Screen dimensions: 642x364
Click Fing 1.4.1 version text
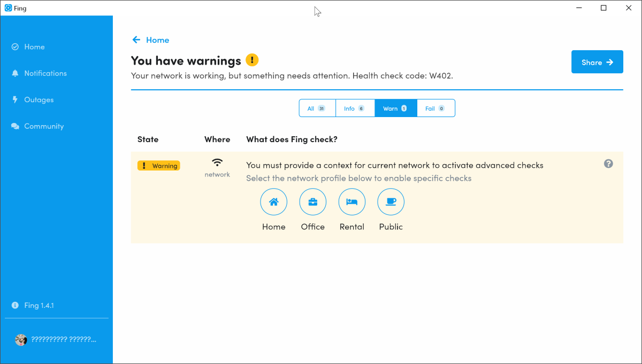39,306
